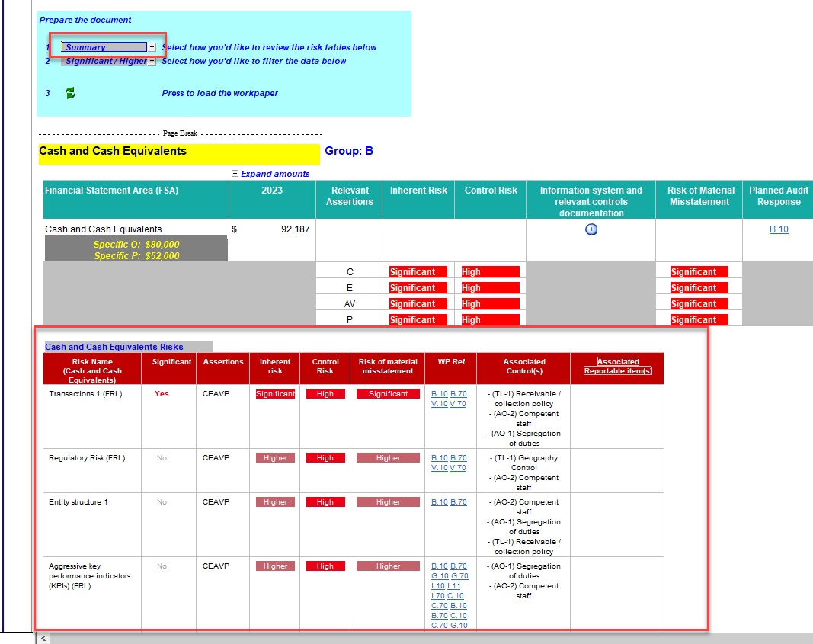The height and width of the screenshot is (644, 813).
Task: Expand amounts using the plus box
Action: point(235,174)
